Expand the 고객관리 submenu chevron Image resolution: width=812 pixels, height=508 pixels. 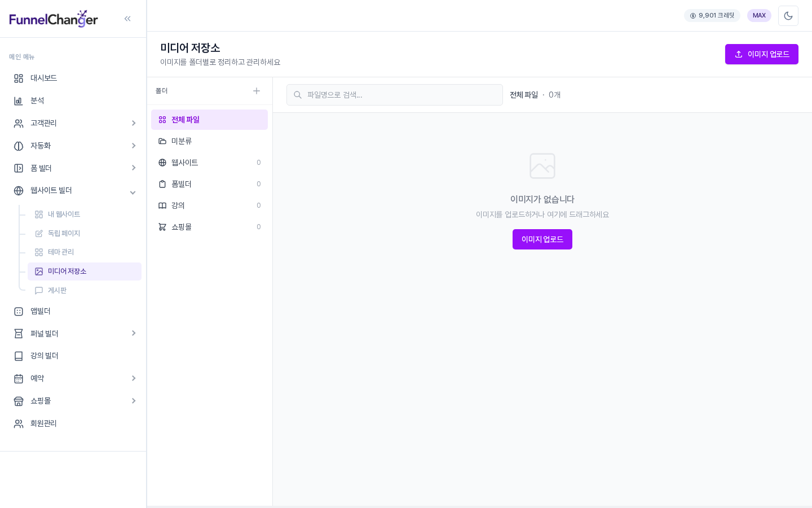pos(134,123)
